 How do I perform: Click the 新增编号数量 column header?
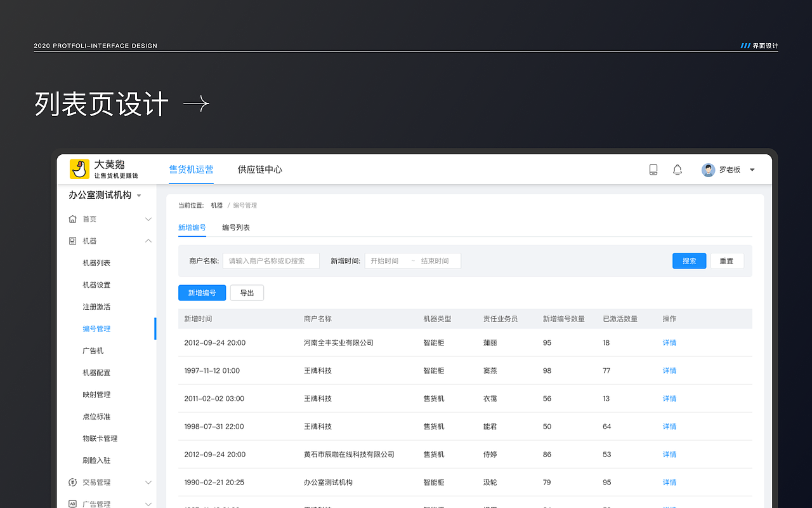tap(564, 319)
